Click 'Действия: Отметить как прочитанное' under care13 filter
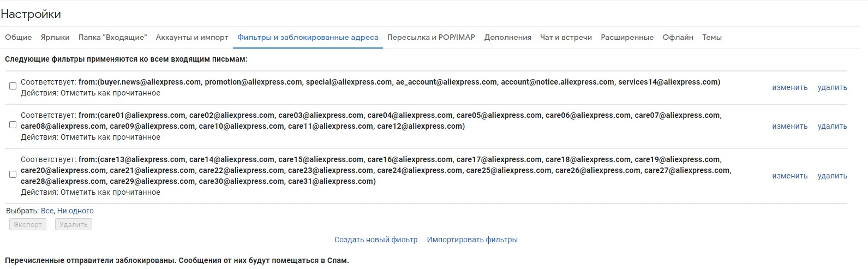The image size is (868, 269). point(91,192)
